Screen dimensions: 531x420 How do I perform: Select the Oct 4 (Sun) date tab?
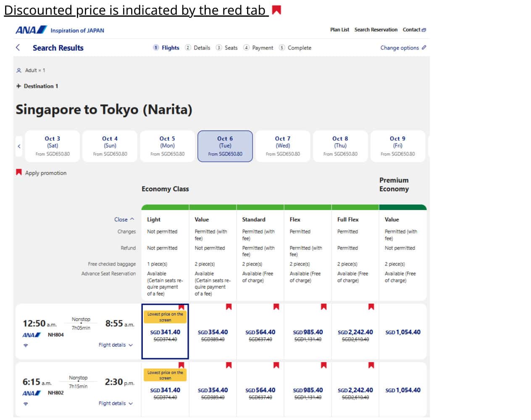(x=110, y=146)
